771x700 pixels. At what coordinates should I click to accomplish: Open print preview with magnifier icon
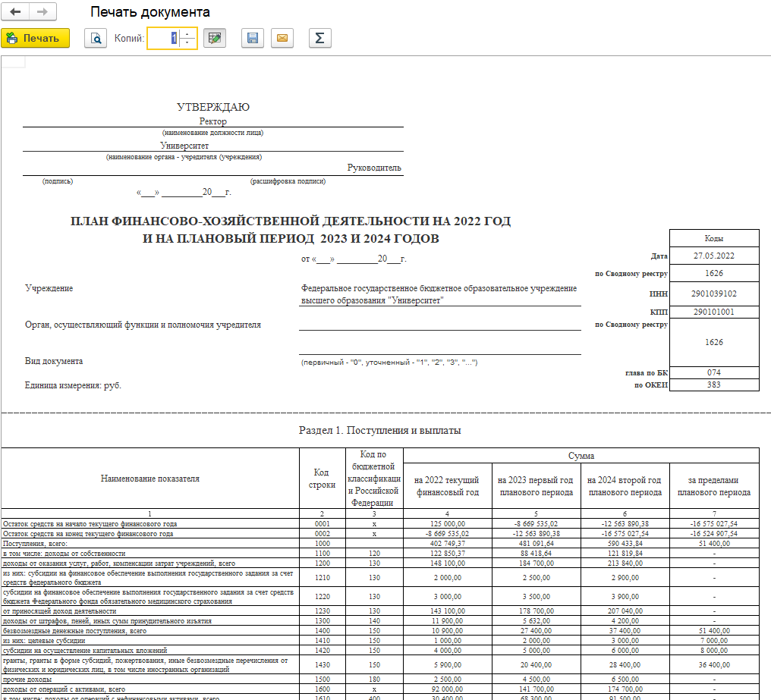pyautogui.click(x=96, y=39)
